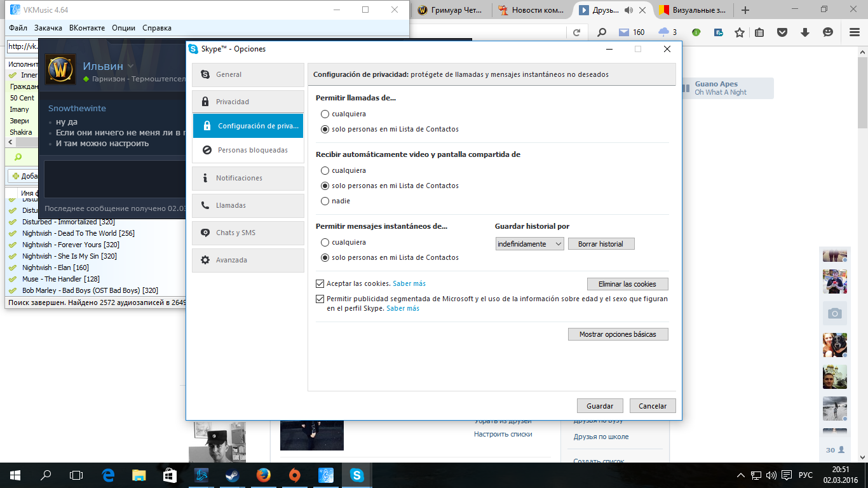Open Battle.net app from taskbar
The height and width of the screenshot is (488, 868).
coord(201,475)
